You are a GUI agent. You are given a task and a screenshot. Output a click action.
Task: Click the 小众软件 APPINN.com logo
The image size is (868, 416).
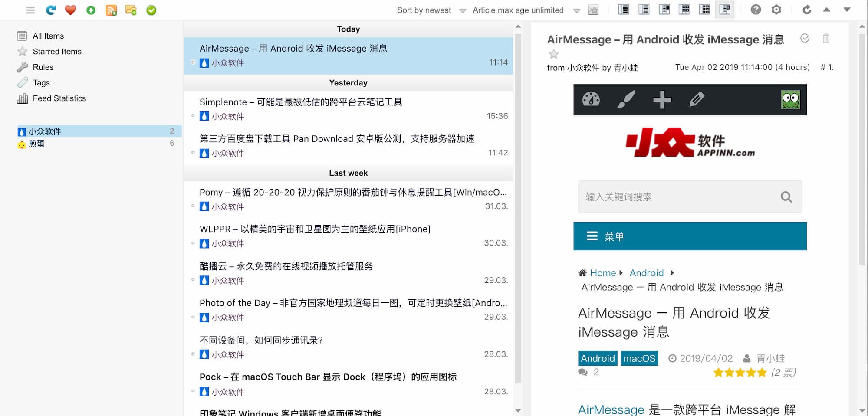[x=690, y=143]
